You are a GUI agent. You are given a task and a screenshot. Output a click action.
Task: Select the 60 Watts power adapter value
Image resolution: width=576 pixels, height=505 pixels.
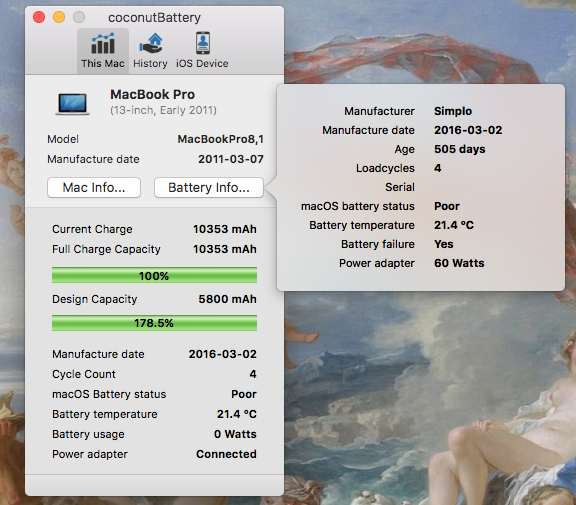pos(459,263)
